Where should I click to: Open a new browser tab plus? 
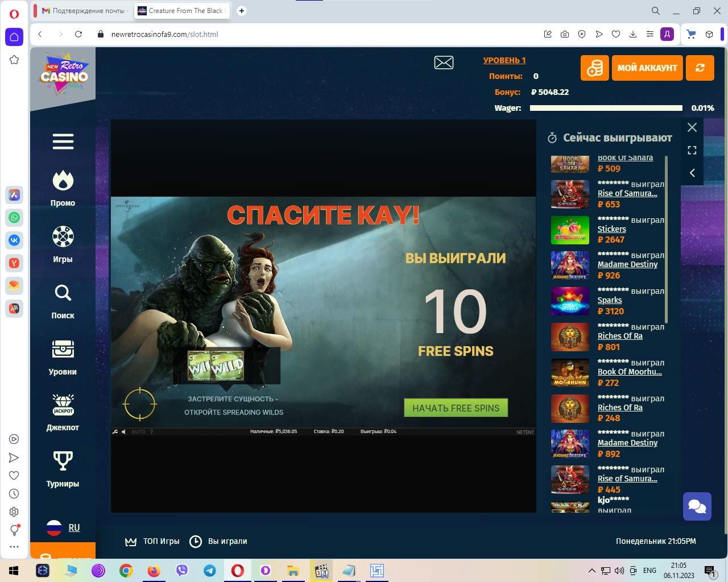[x=242, y=11]
